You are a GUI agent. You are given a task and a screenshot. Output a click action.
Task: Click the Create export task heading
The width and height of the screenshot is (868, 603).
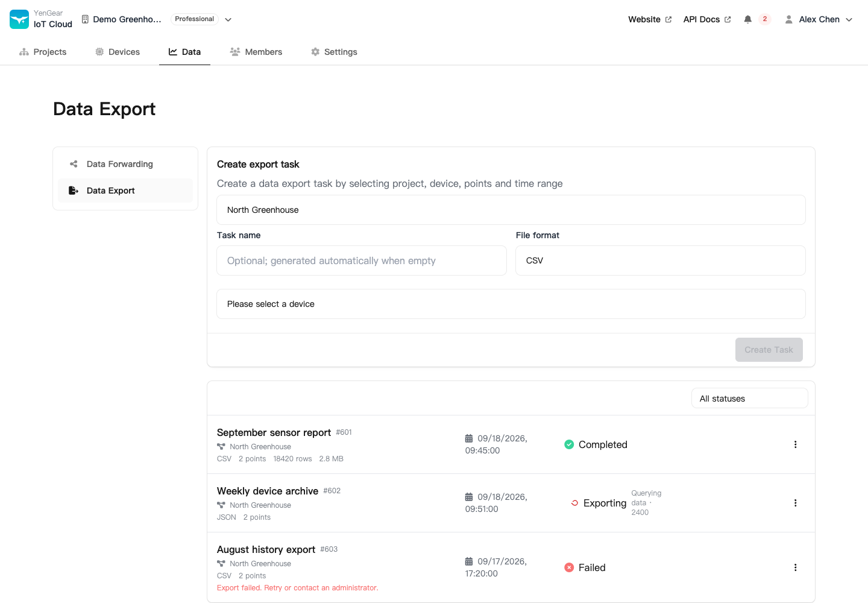(258, 164)
